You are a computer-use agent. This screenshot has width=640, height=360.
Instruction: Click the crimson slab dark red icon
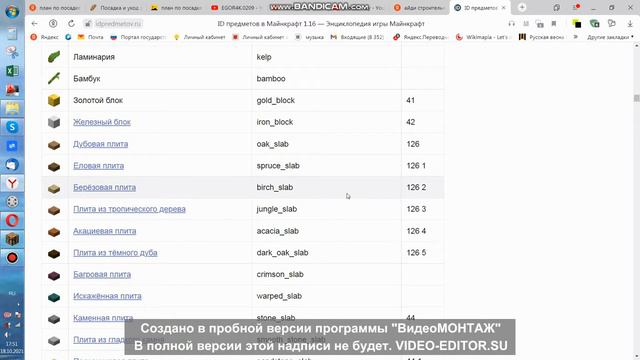(x=54, y=276)
